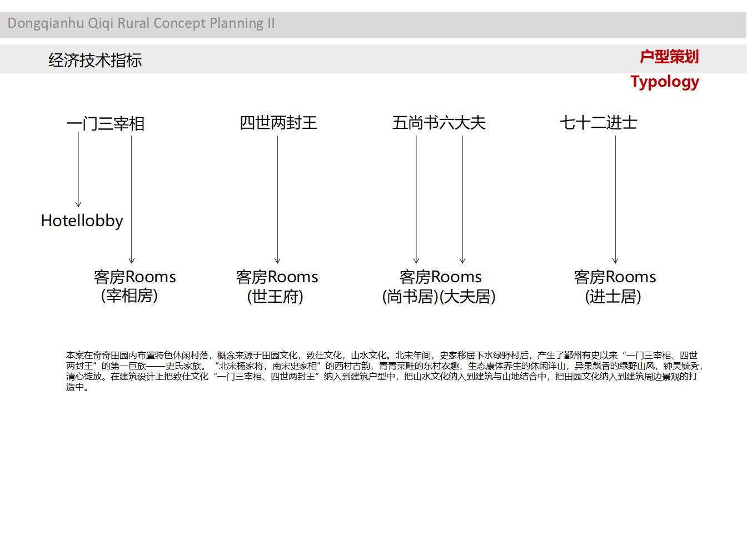Select the text '五尚书六大夫'

coord(439,123)
